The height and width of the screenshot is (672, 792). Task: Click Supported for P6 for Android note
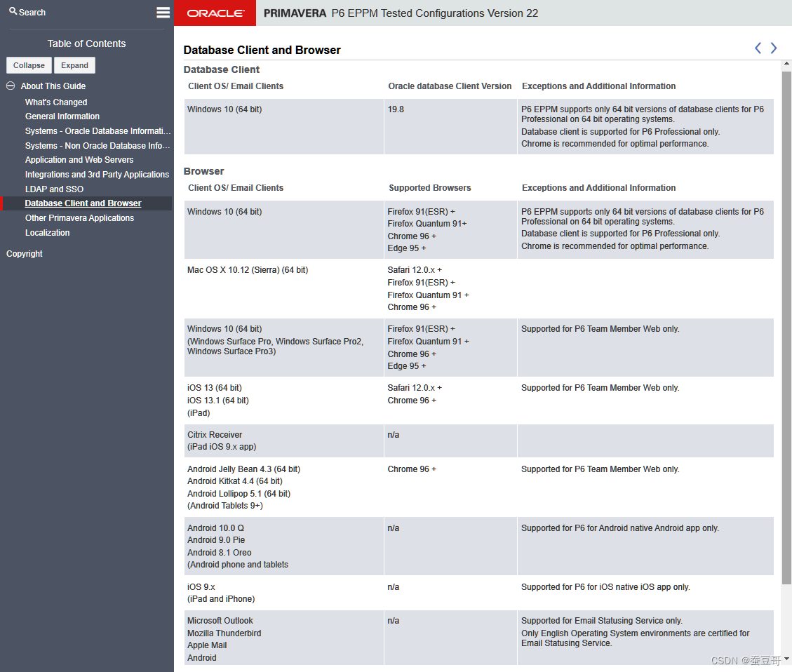pos(619,528)
